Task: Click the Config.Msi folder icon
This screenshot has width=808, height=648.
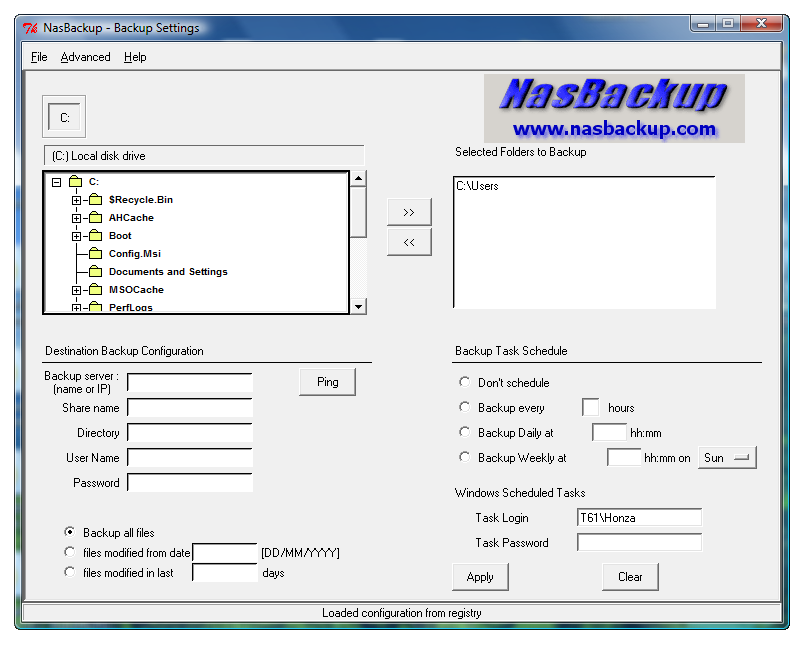Action: pyautogui.click(x=95, y=253)
